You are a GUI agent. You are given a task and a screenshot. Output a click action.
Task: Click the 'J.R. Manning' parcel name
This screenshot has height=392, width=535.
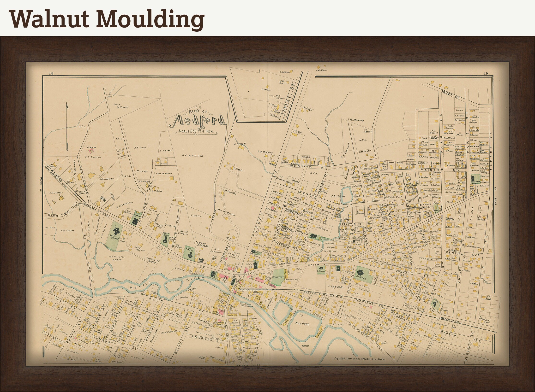355,120
